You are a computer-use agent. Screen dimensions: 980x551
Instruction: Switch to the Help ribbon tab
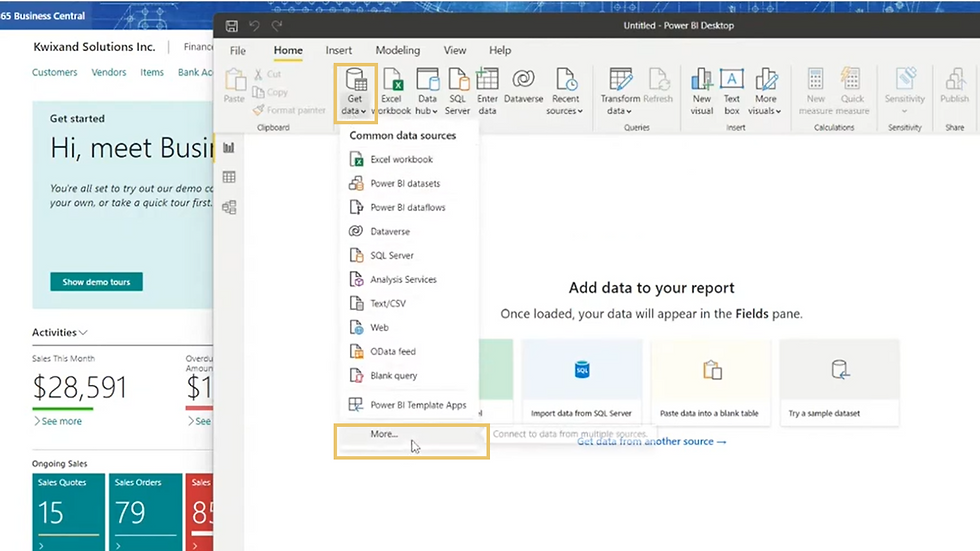pyautogui.click(x=500, y=51)
